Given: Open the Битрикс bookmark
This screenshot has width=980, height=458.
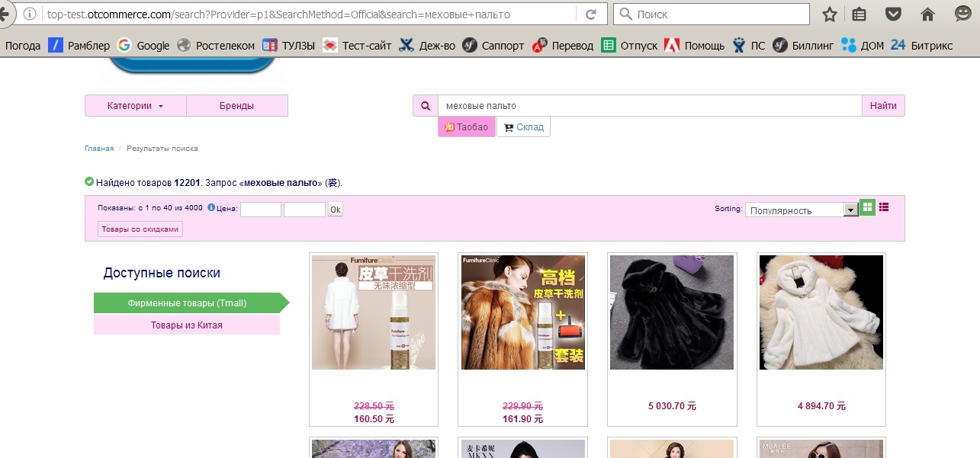Looking at the screenshot, I should [x=921, y=46].
